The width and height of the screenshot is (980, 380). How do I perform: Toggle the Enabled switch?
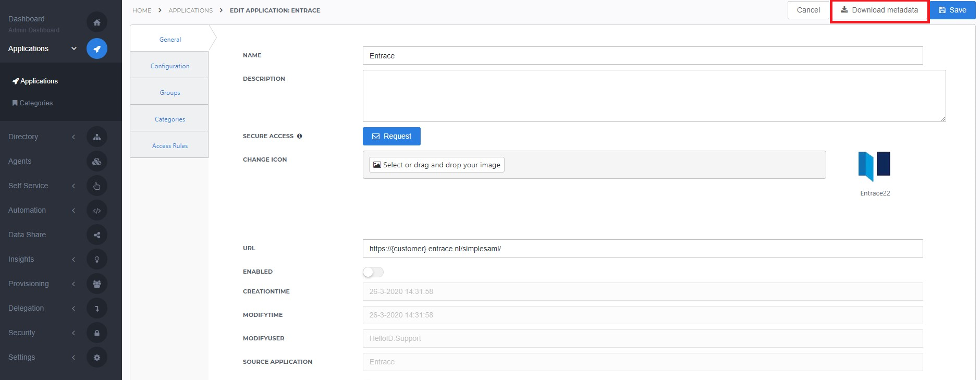pos(373,272)
